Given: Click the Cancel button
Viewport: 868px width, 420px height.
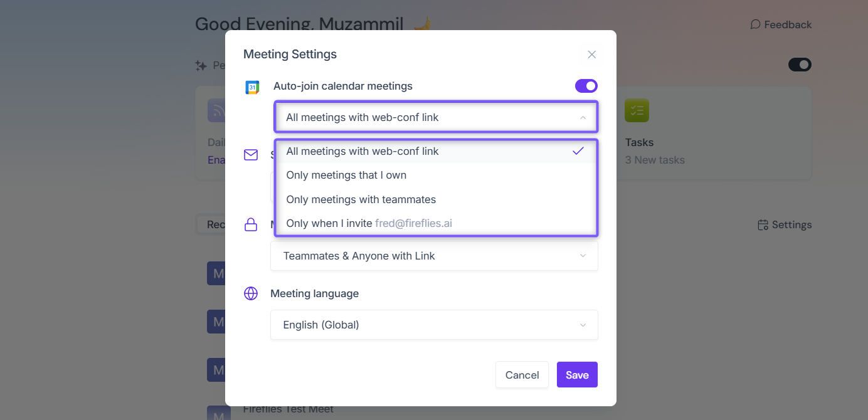Looking at the screenshot, I should click(522, 375).
